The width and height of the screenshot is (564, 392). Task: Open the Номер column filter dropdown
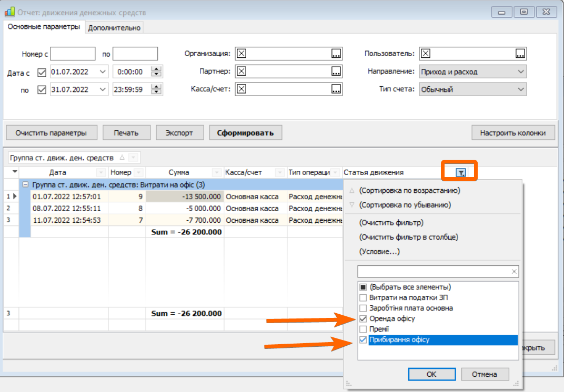pyautogui.click(x=139, y=172)
